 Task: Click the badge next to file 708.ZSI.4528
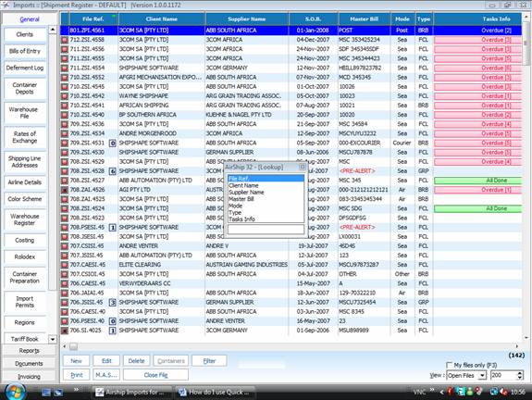coord(113,171)
